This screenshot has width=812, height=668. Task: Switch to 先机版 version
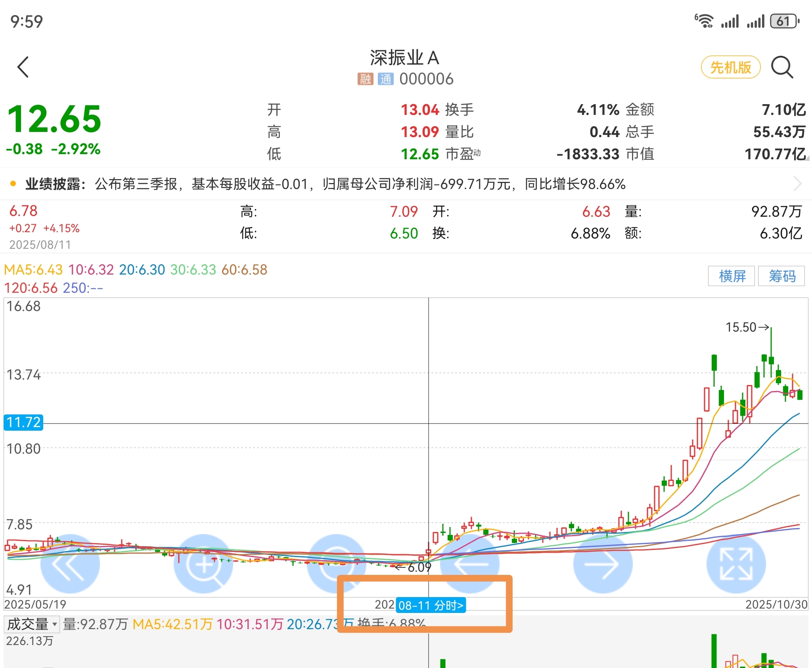(731, 67)
